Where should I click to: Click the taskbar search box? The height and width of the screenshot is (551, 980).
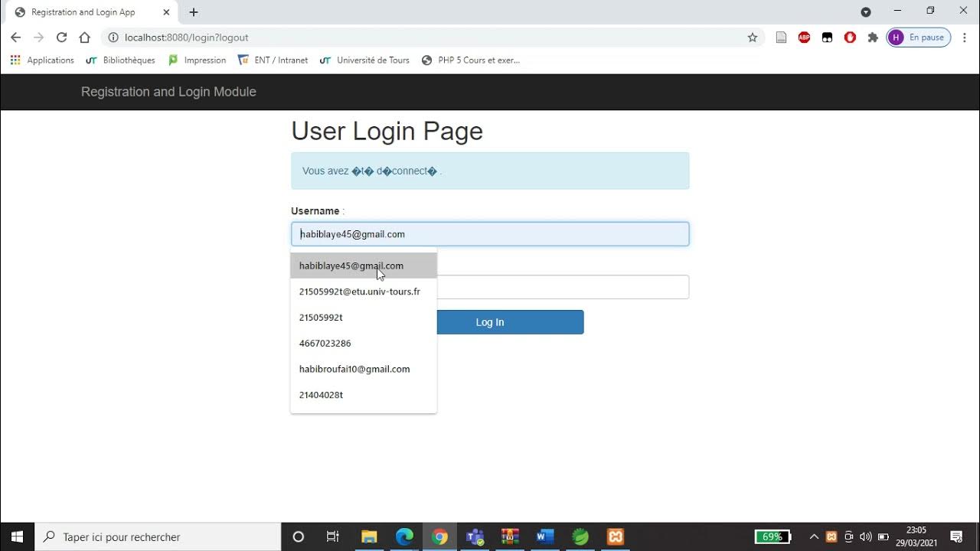158,537
